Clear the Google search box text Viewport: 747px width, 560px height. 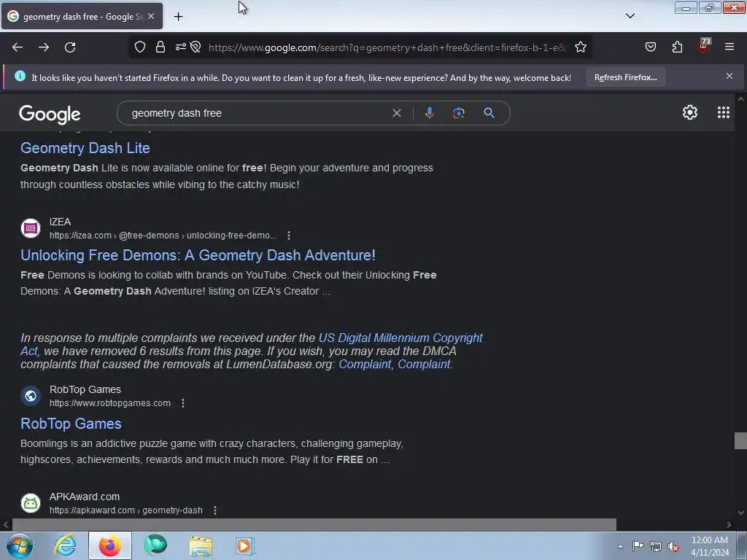coord(396,113)
